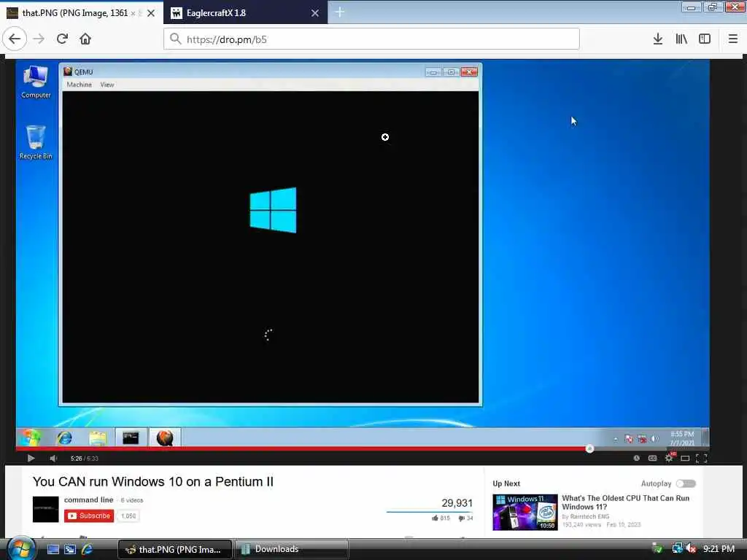Open the Machine menu in QEMU
The image size is (747, 560).
click(x=79, y=85)
